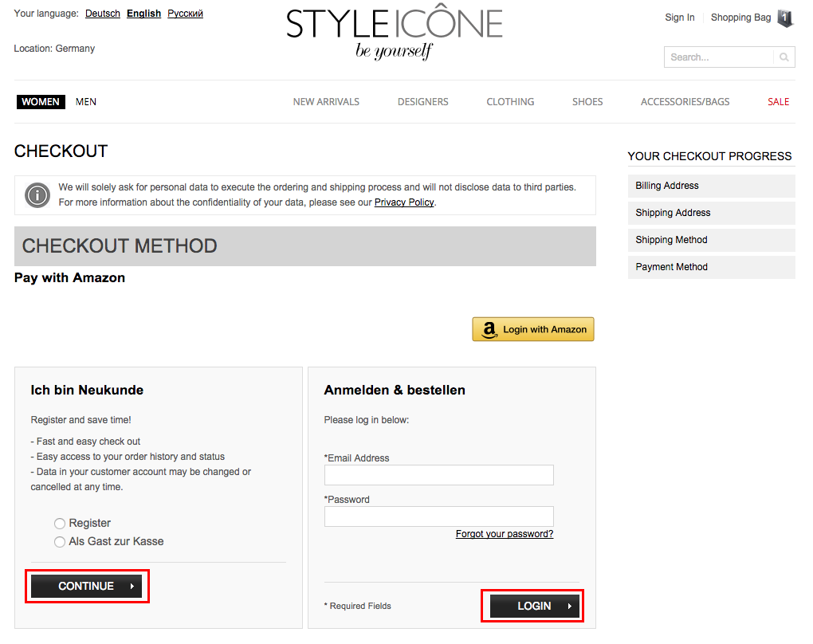This screenshot has width=813, height=644.
Task: Click the Pay with Amazon heading
Action: [x=69, y=278]
